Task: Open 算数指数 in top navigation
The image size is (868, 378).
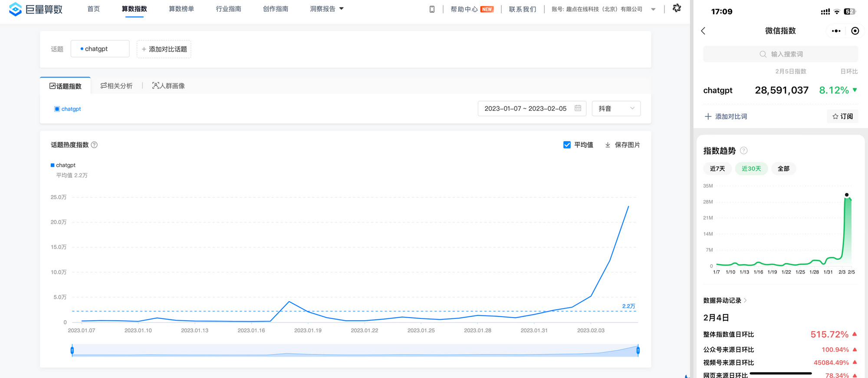Action: (134, 9)
